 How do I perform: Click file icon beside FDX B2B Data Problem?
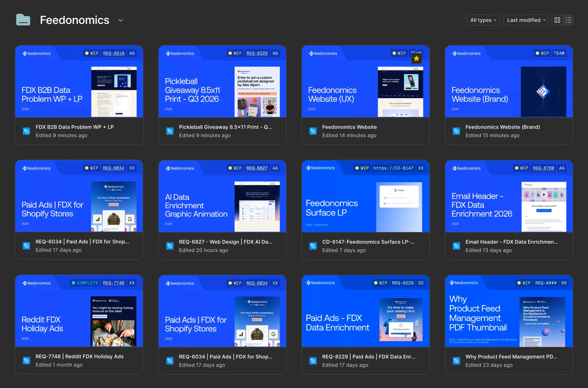click(x=26, y=131)
